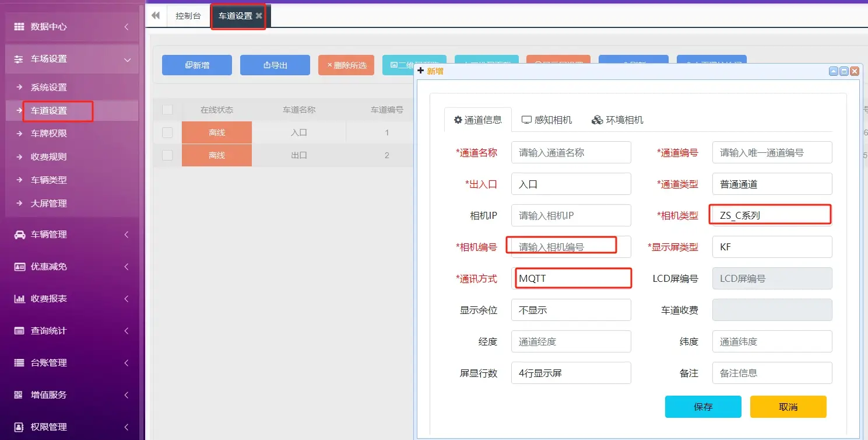The image size is (868, 440).
Task: Open the 相机类型 ZS_C系列 dropdown
Action: [x=772, y=214]
